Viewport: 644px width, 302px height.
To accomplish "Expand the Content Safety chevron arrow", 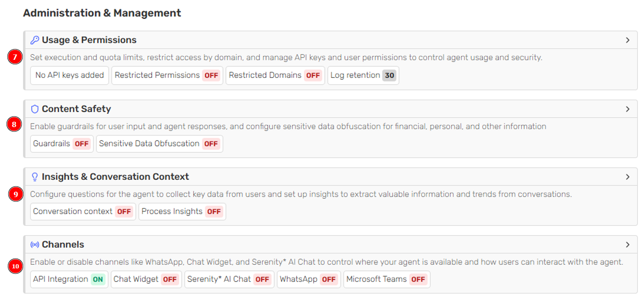I will (x=627, y=109).
